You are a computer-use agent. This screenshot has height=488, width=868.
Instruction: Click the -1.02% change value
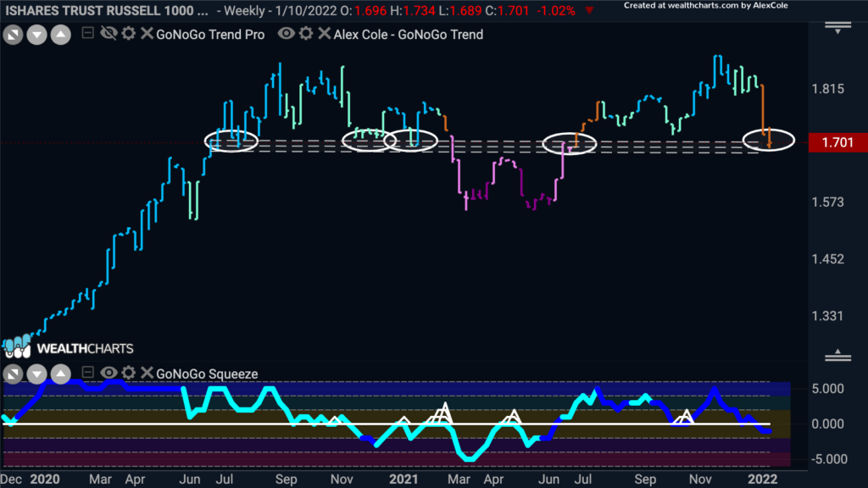coord(556,10)
